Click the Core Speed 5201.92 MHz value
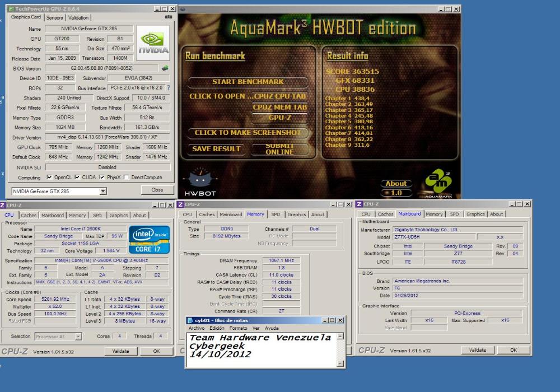The image size is (560, 392). click(x=55, y=299)
